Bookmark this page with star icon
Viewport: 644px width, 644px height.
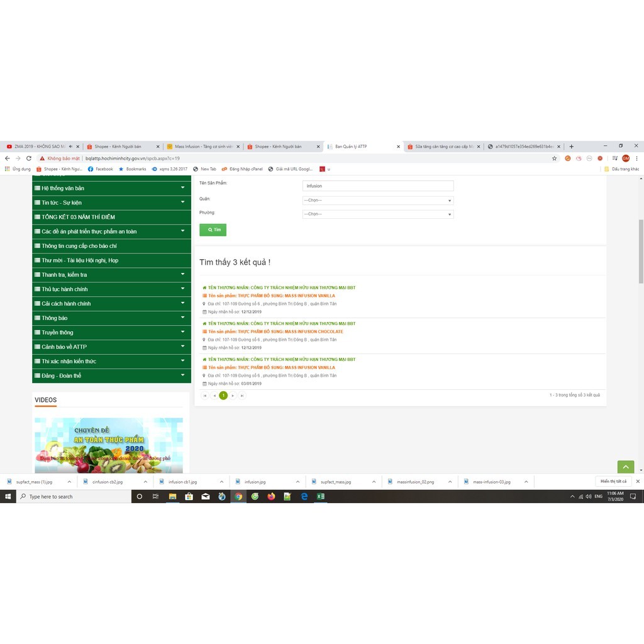tap(554, 158)
